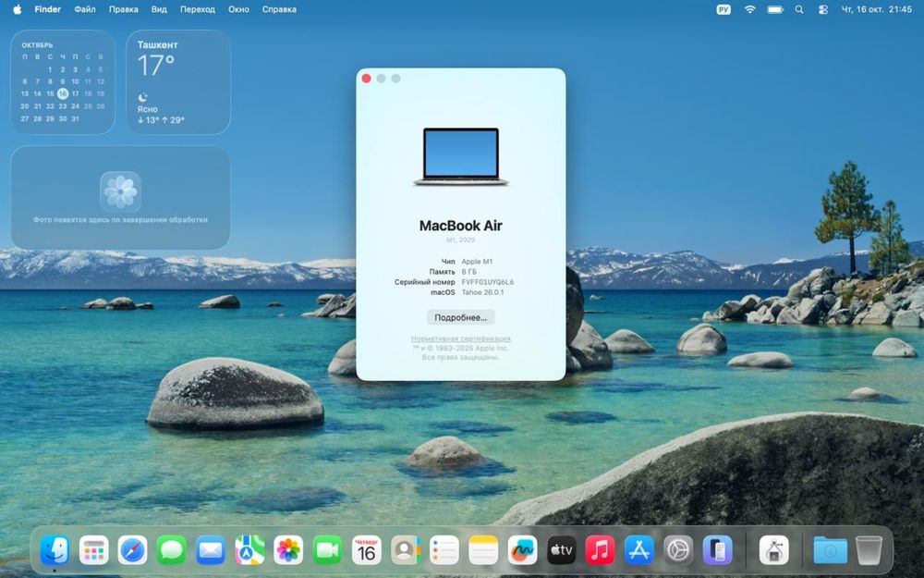
Task: Click the Tahoe 26.0.1 macOS version
Action: (482, 292)
